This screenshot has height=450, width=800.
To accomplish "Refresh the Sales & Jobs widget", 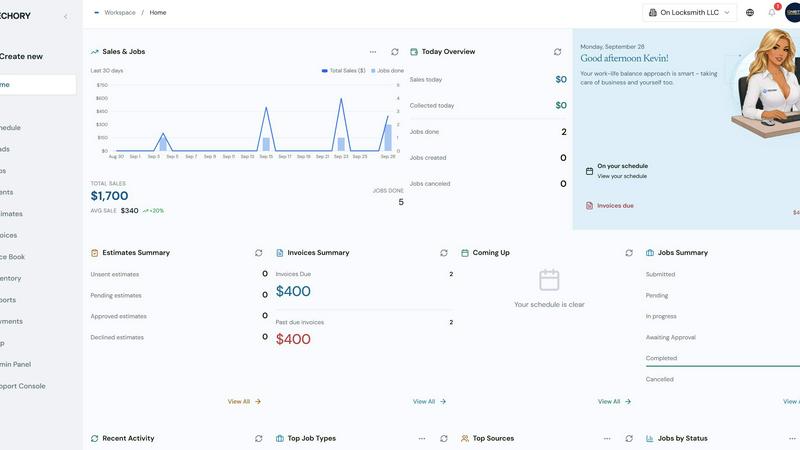I will [x=395, y=52].
